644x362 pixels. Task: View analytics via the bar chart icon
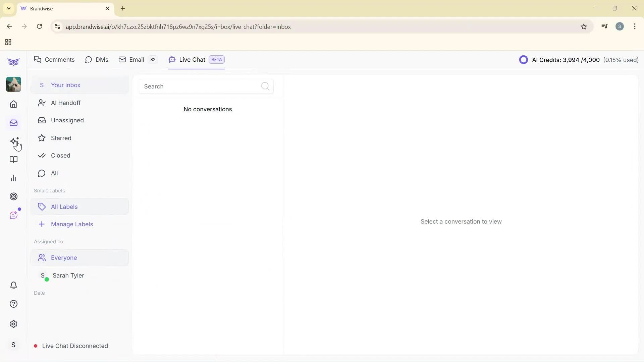coord(13,178)
